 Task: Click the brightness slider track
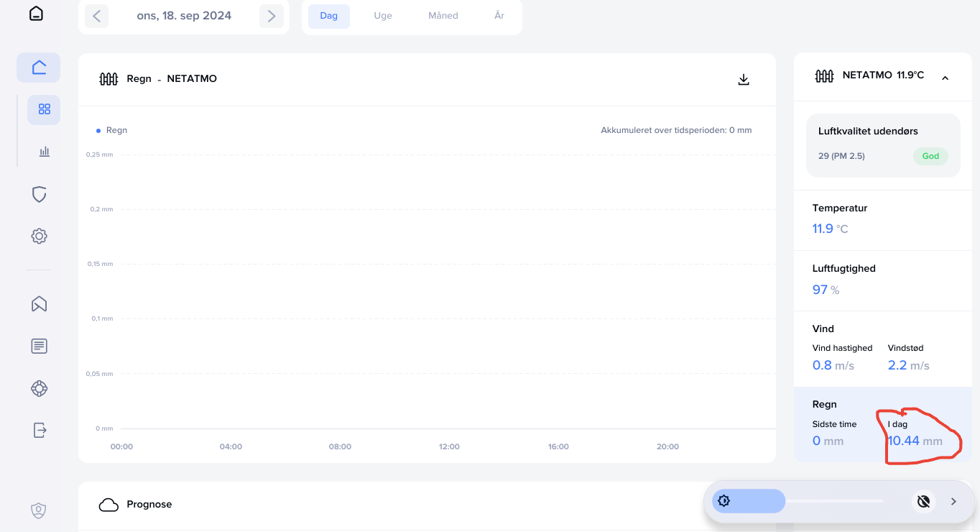tap(833, 501)
